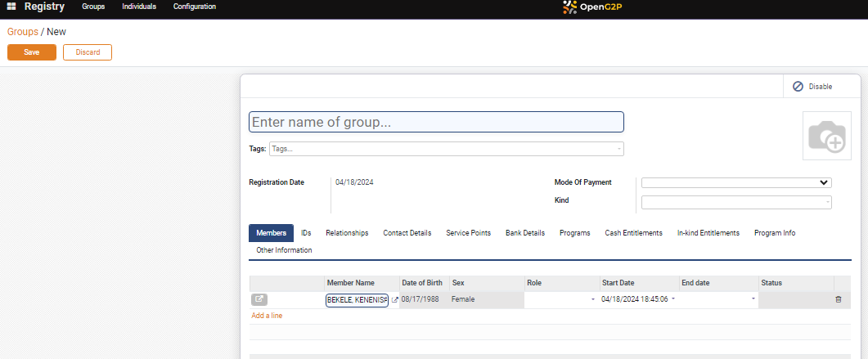Click the Save button
This screenshot has height=359, width=868.
pyautogui.click(x=32, y=52)
